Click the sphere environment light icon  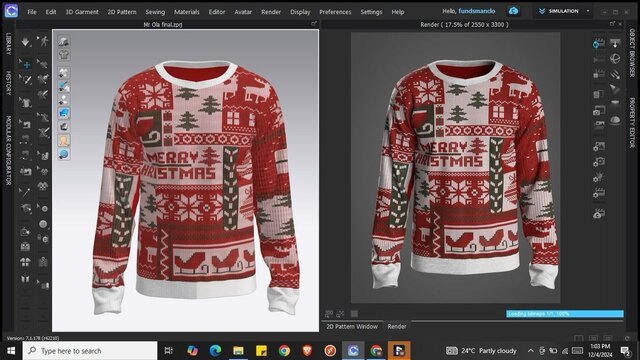coord(615,58)
